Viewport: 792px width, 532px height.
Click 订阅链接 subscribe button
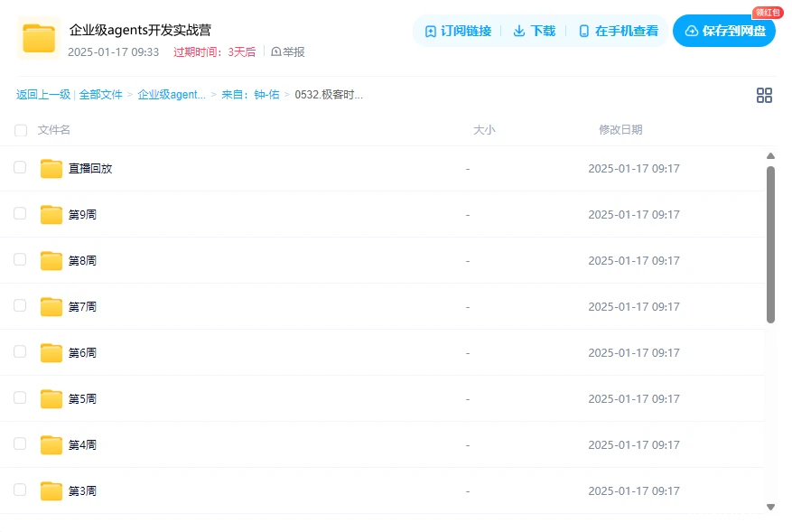(x=458, y=31)
